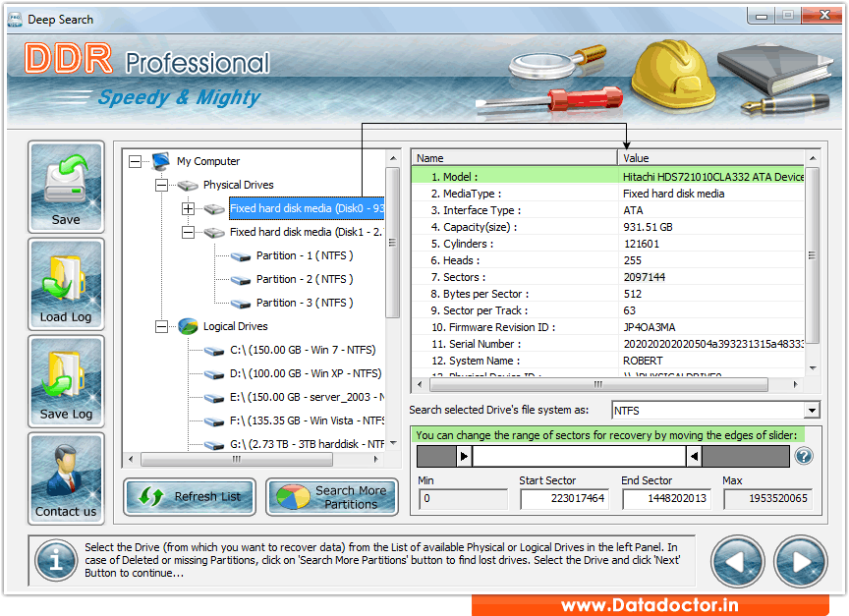The image size is (849, 616).
Task: Select the '1. Model :' row
Action: [607, 177]
